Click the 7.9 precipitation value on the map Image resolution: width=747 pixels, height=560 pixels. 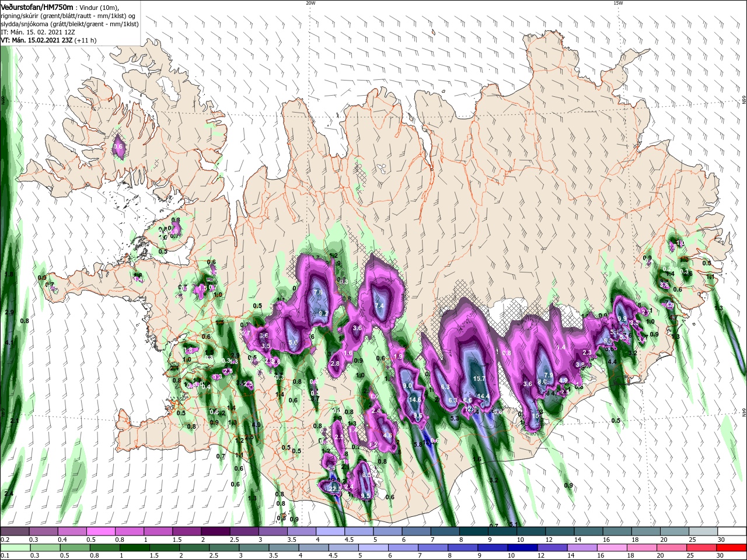click(x=548, y=375)
